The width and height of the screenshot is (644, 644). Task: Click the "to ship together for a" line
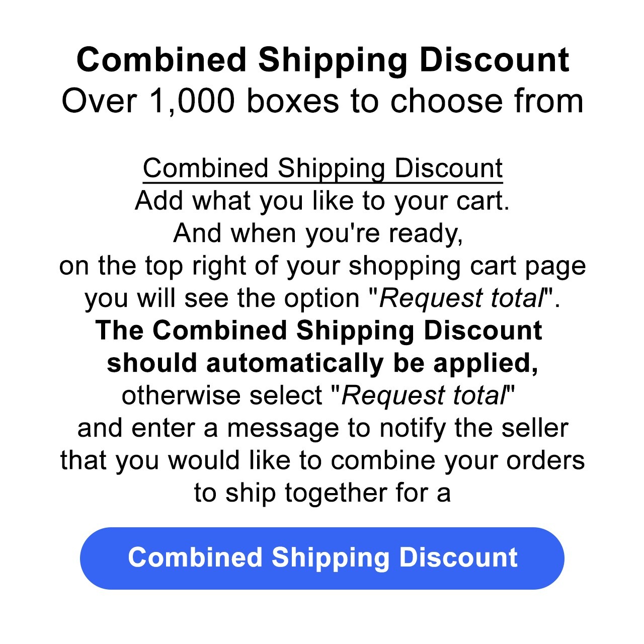323,493
